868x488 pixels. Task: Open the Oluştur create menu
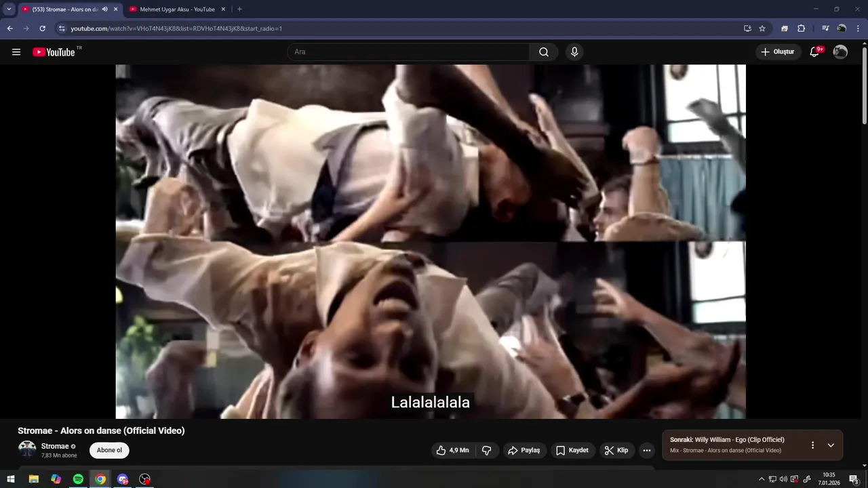(x=778, y=52)
